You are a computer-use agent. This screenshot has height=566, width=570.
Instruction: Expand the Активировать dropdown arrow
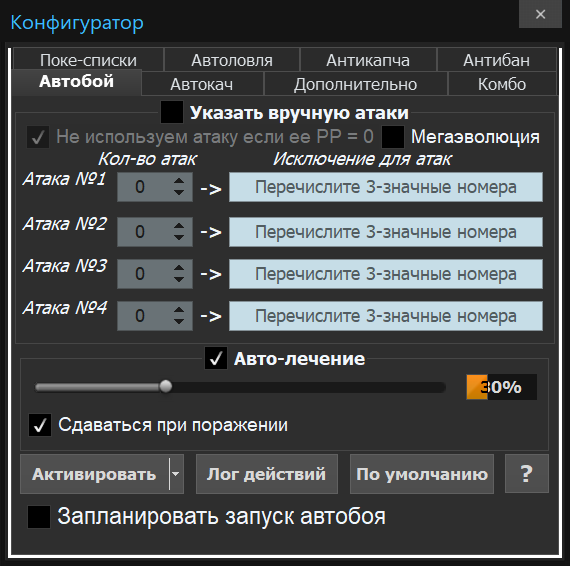click(x=176, y=474)
